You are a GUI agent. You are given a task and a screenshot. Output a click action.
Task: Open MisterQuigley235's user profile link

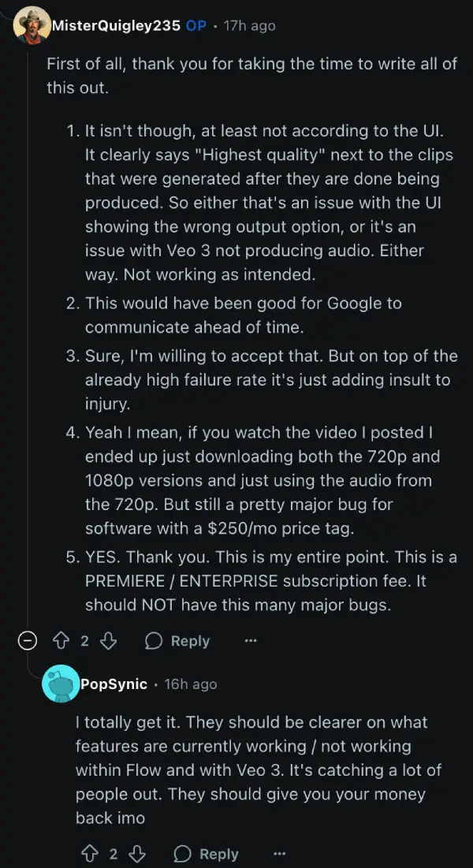116,25
